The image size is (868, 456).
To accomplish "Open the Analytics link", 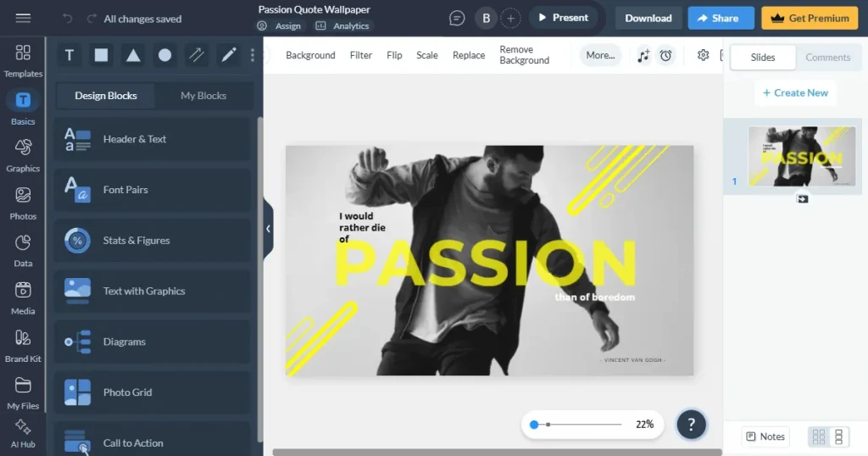I will (x=342, y=26).
